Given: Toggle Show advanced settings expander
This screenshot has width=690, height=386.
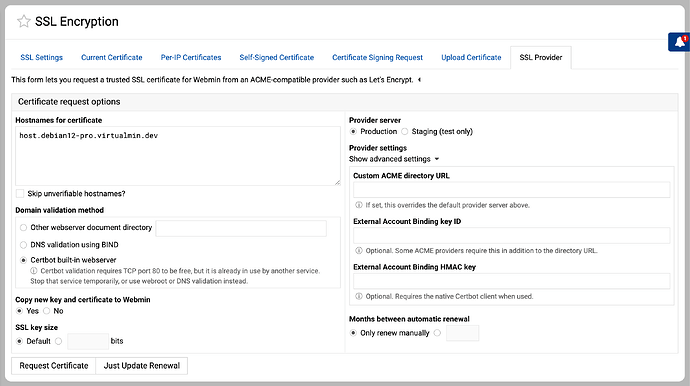Looking at the screenshot, I should [x=394, y=159].
